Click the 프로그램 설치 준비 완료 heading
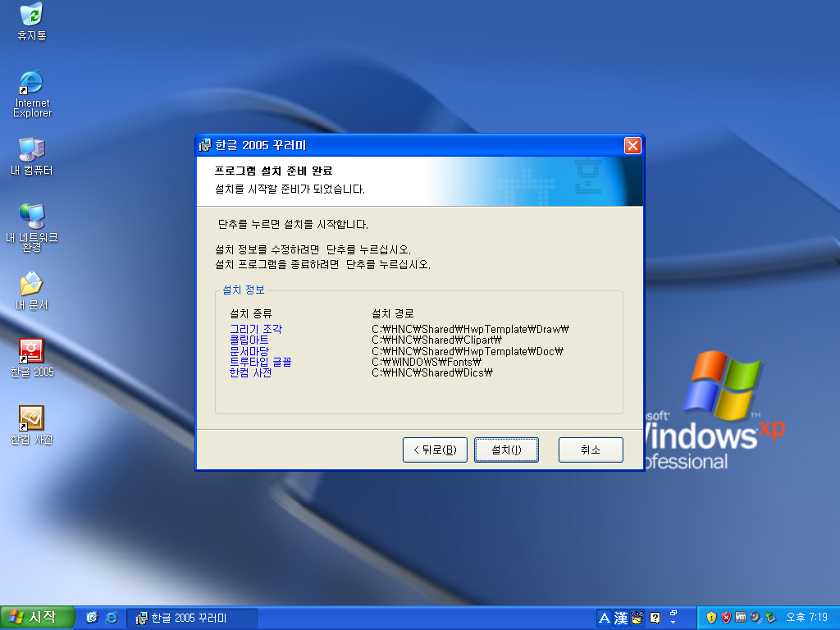Image resolution: width=840 pixels, height=630 pixels. 273,171
